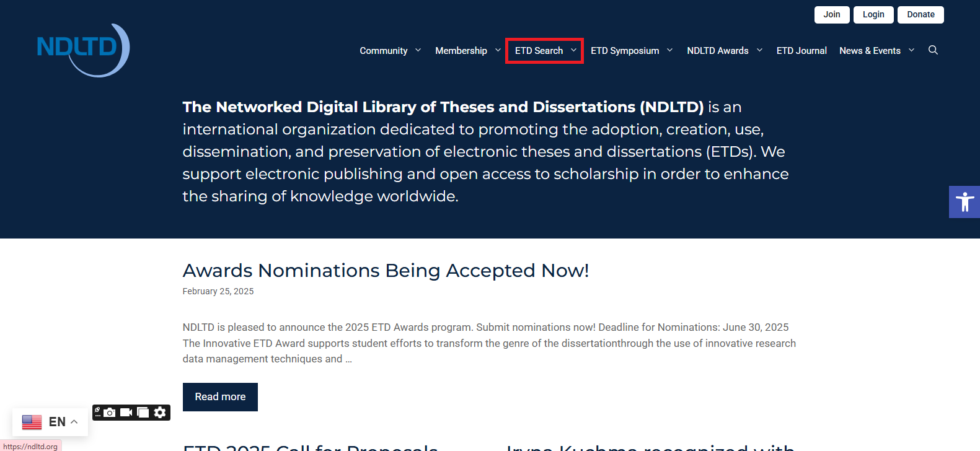Expand the Membership submenu arrow

click(498, 50)
